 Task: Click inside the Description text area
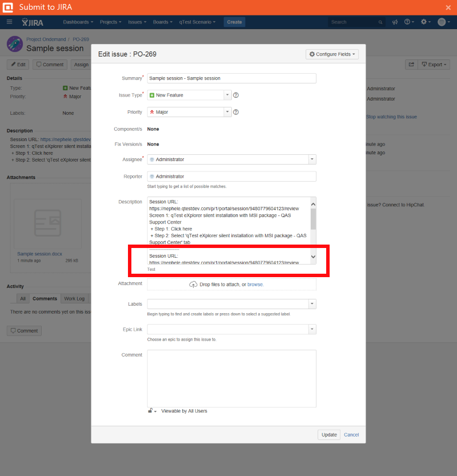click(x=229, y=230)
